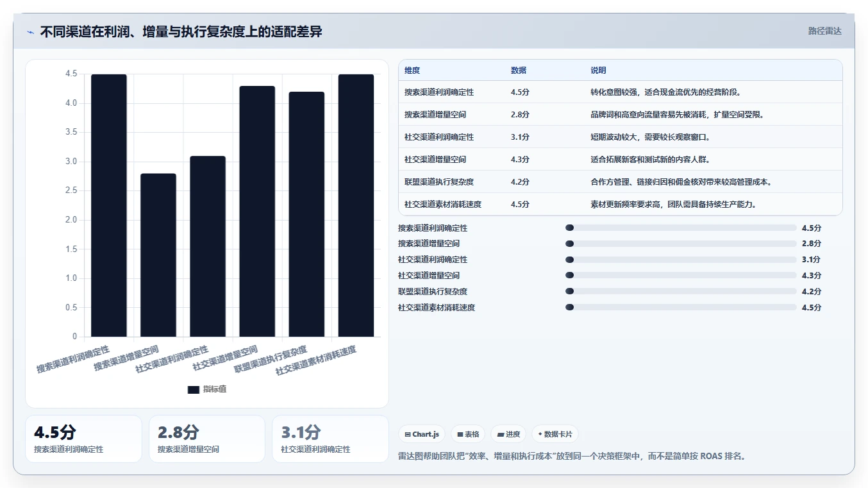This screenshot has height=488, width=868.
Task: Click table cell 搜索渠道增量空间
Action: [x=435, y=115]
